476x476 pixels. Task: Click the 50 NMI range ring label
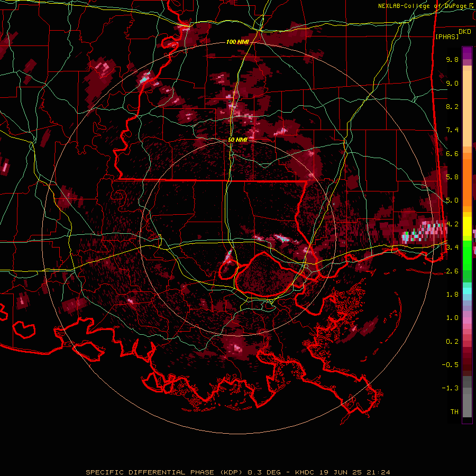[237, 140]
